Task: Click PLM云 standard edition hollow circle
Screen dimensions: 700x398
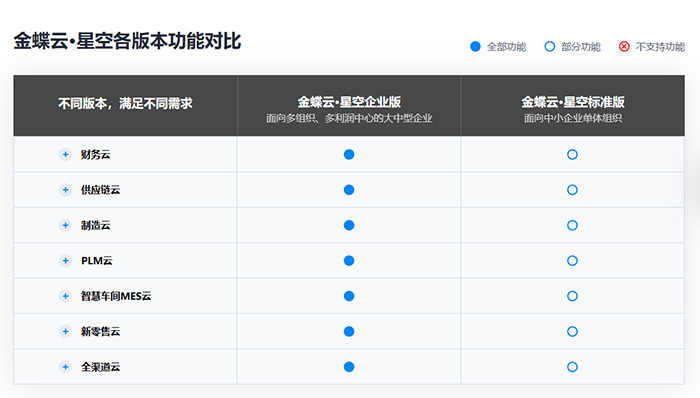Action: (572, 261)
